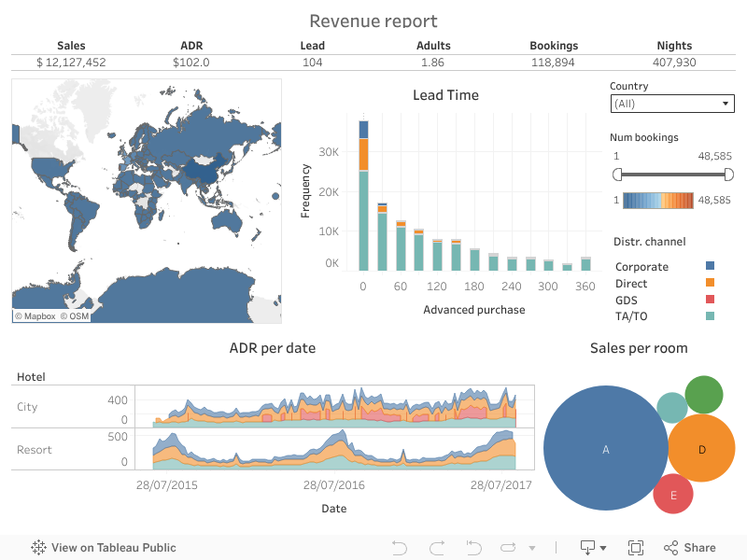This screenshot has width=747, height=560.
Task: Click the 28/07/2016 date axis label
Action: click(334, 485)
